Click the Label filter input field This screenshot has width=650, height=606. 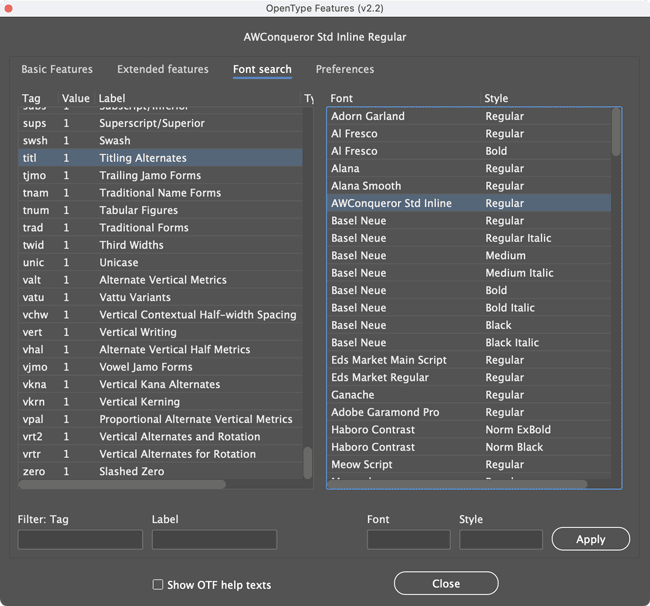pyautogui.click(x=214, y=540)
